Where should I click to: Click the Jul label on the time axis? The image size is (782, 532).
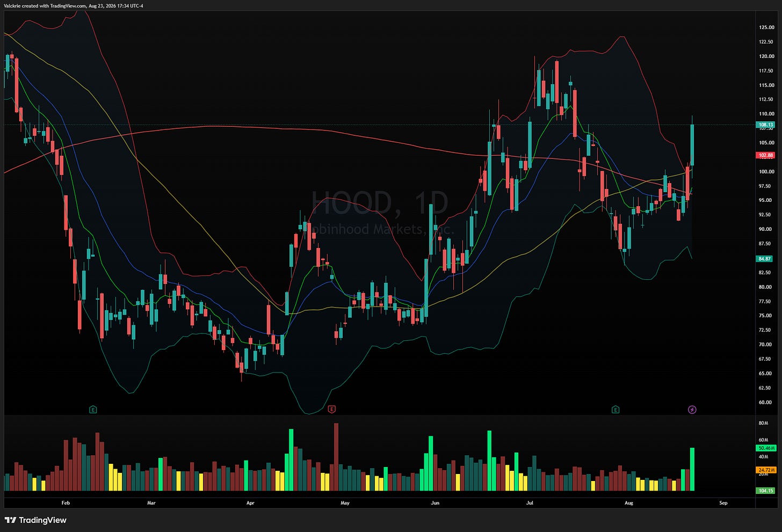point(530,503)
